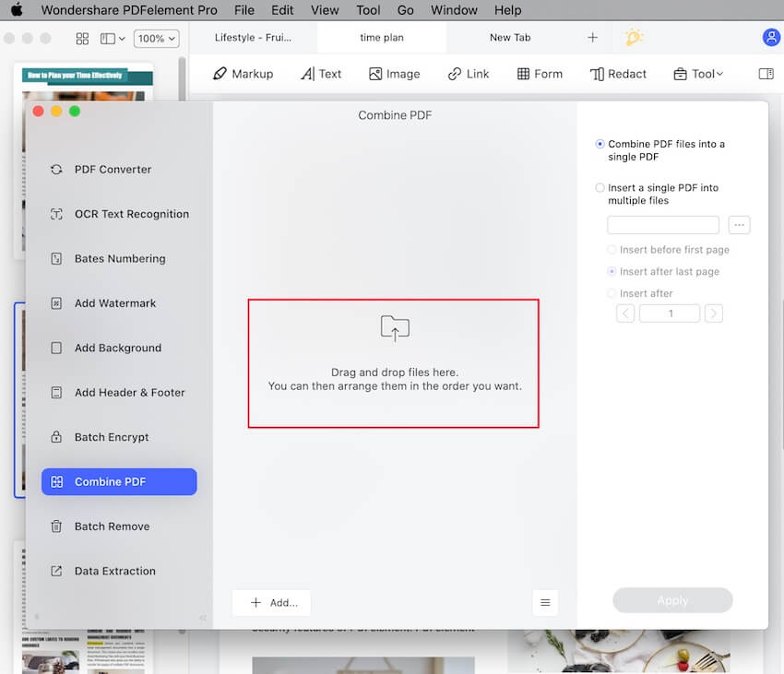Toggle the right properties panel icon
The image size is (784, 674).
pos(766,74)
